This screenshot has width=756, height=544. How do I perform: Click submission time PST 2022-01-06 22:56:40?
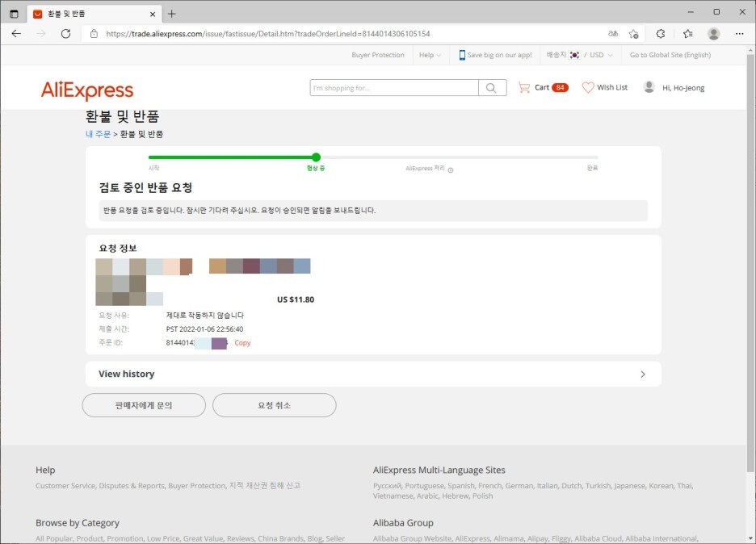[204, 329]
